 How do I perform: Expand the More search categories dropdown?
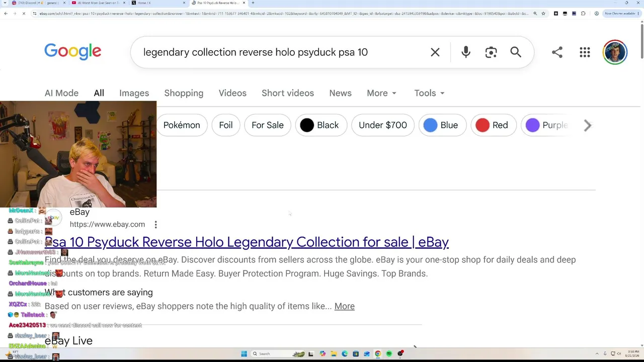pos(382,93)
